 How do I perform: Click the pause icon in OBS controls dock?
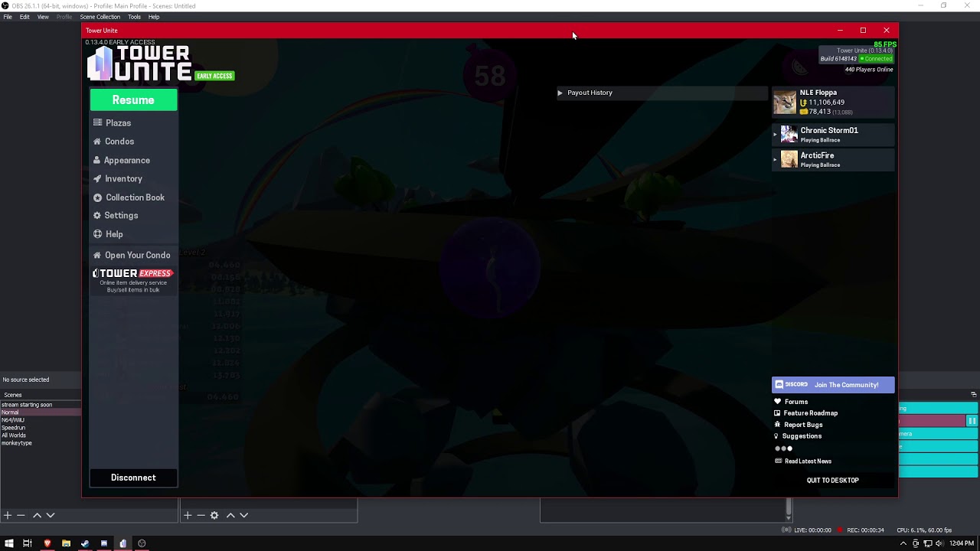point(972,421)
